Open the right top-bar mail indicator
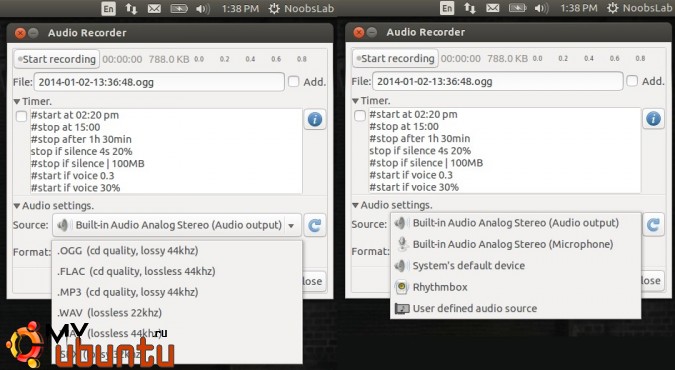 492,8
